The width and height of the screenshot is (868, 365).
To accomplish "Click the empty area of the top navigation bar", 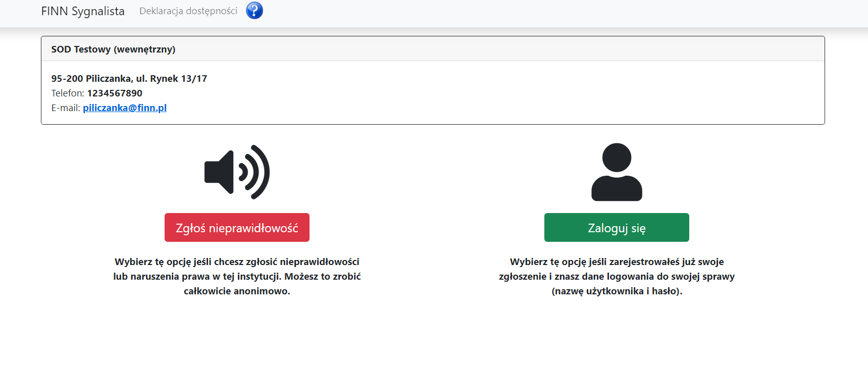I will (x=555, y=13).
